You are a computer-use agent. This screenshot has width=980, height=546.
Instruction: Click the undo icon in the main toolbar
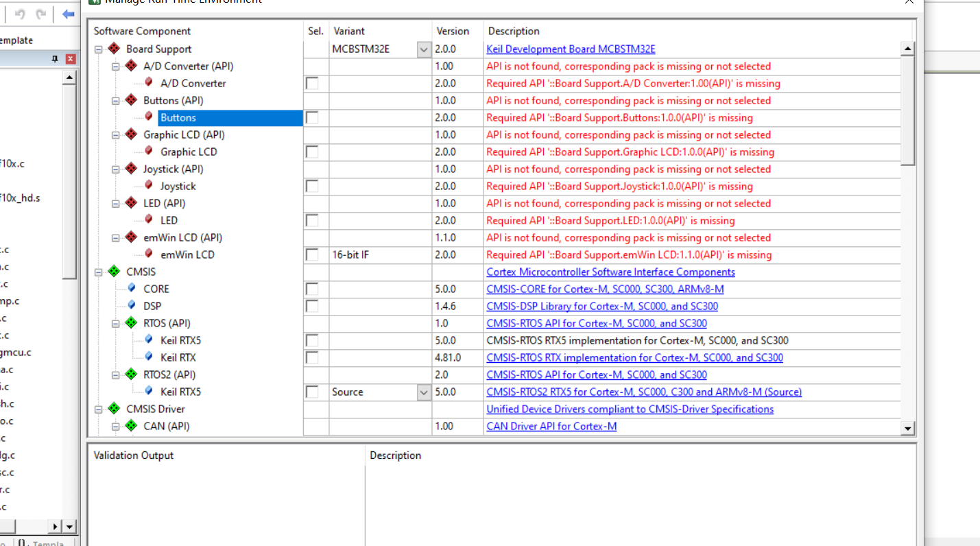pos(20,14)
